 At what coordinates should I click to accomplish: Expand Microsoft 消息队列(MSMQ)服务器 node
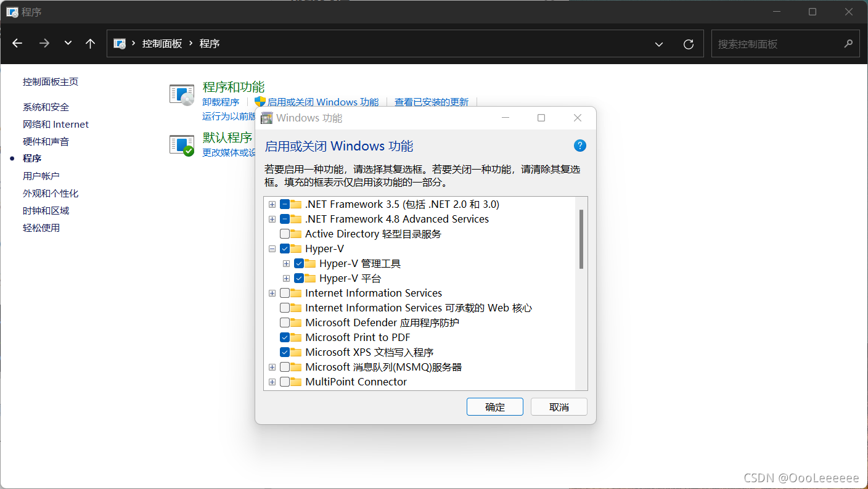click(272, 367)
